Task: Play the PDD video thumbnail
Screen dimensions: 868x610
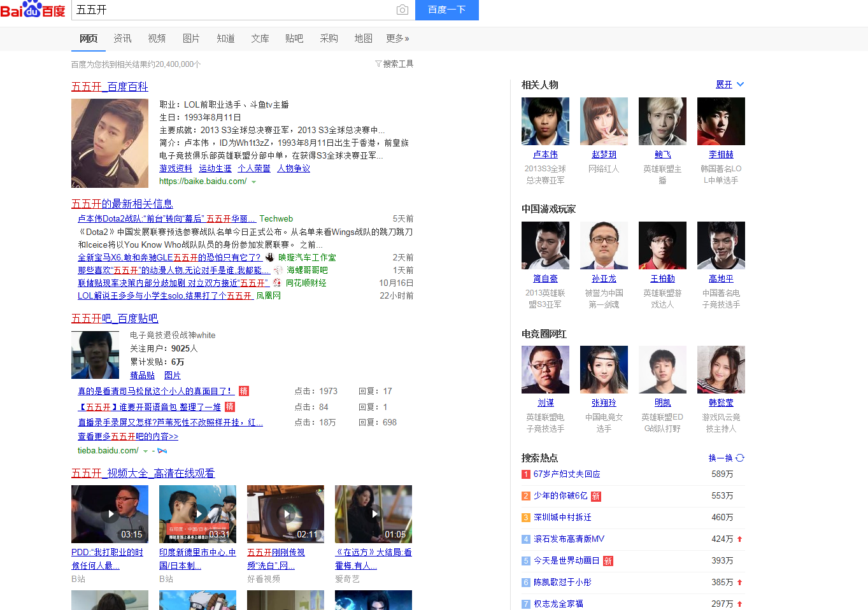Action: pos(110,514)
